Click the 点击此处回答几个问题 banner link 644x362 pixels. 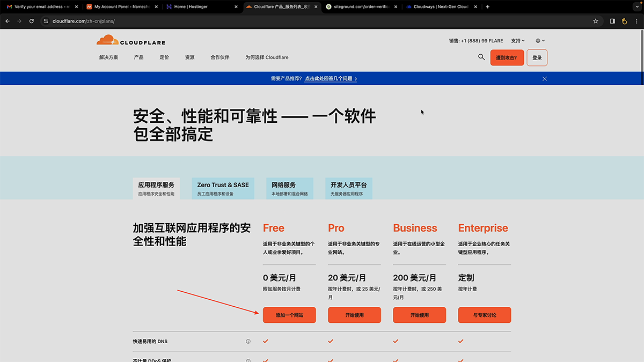tap(331, 79)
